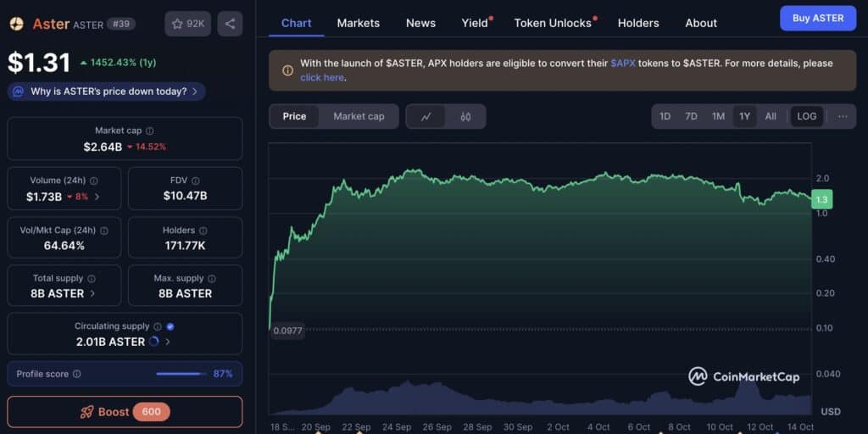Click the 87% profile score value
868x434 pixels.
pyautogui.click(x=223, y=374)
